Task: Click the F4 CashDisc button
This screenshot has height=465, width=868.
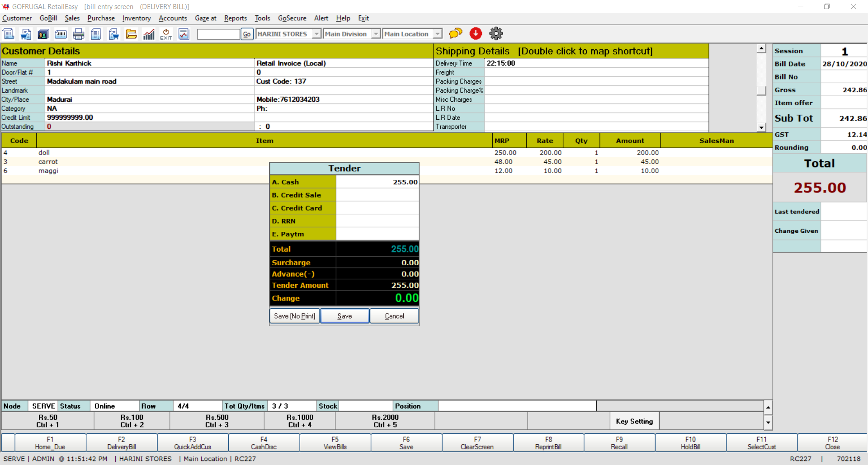Action: (x=264, y=443)
